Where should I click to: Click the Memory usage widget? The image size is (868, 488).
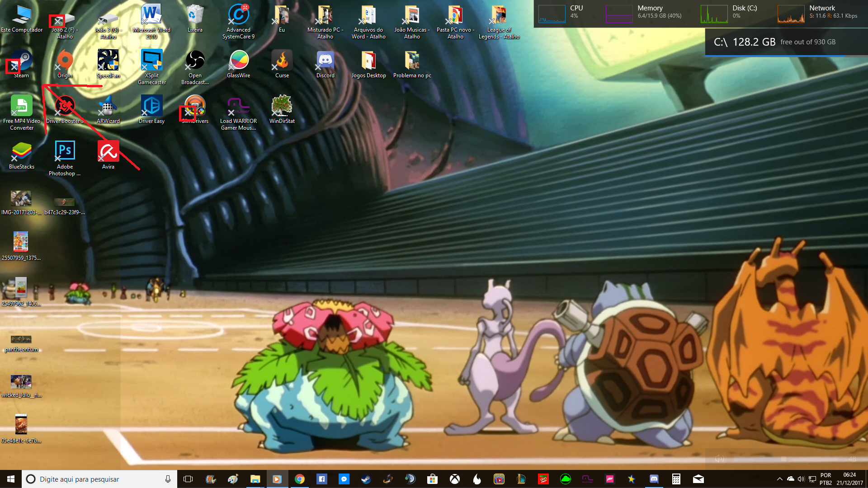point(644,14)
